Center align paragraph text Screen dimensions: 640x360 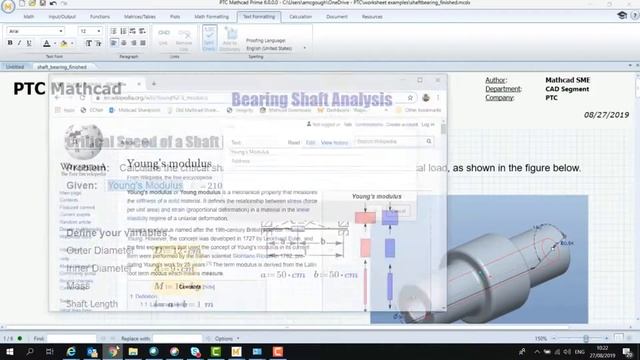point(124,43)
